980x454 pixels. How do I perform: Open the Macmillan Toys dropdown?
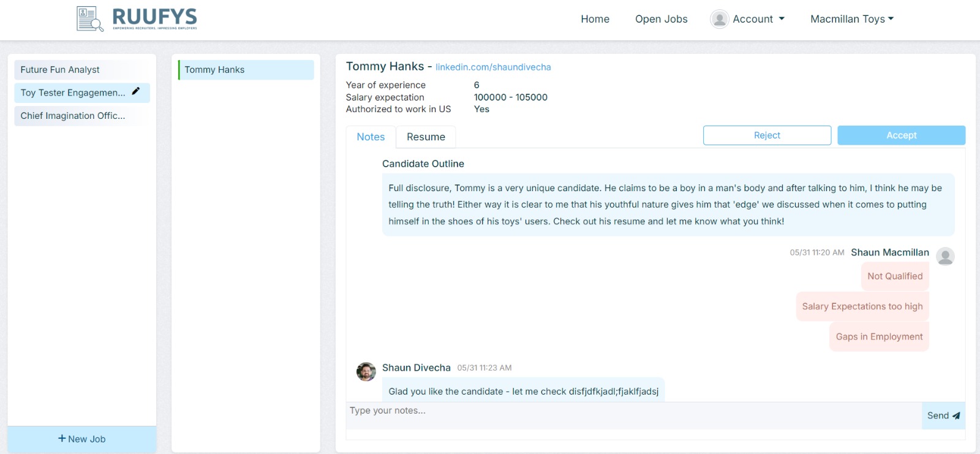coord(852,19)
